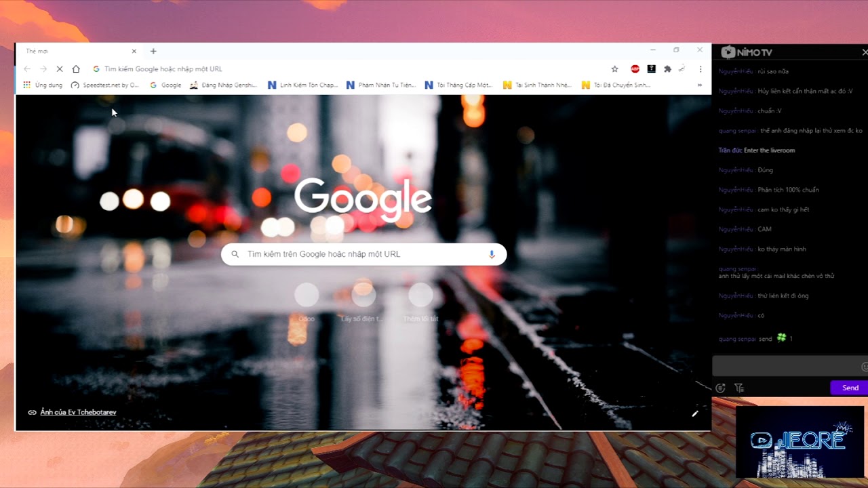Open the Extensions puzzle piece menu
Viewport: 868px width, 488px height.
click(x=668, y=69)
